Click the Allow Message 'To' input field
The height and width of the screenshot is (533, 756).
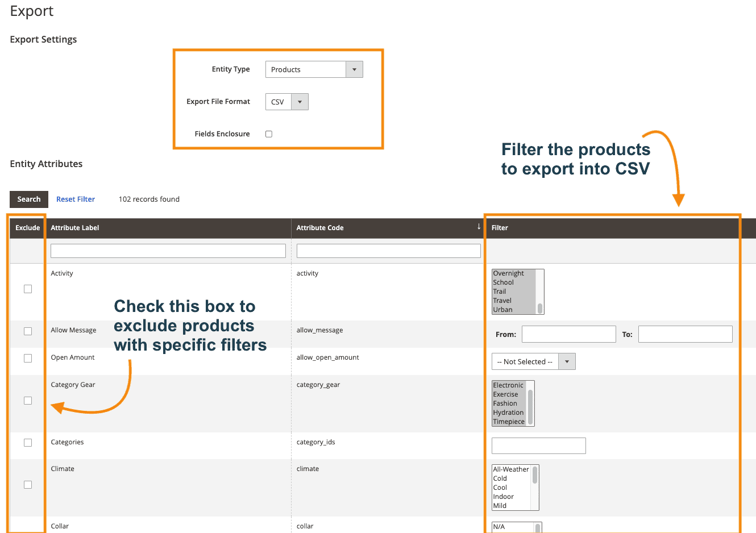click(685, 334)
